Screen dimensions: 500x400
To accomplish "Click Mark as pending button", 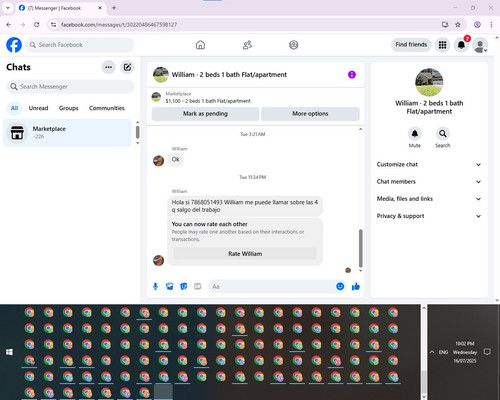I will (205, 114).
